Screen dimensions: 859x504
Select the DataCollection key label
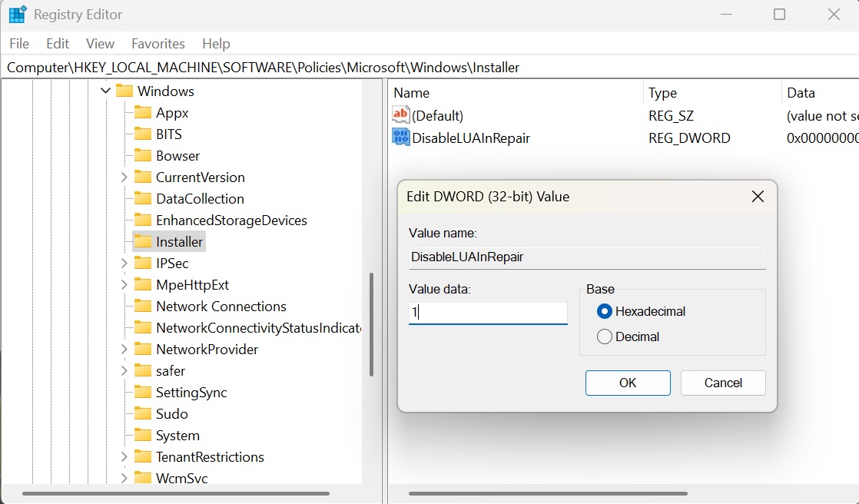click(x=200, y=198)
